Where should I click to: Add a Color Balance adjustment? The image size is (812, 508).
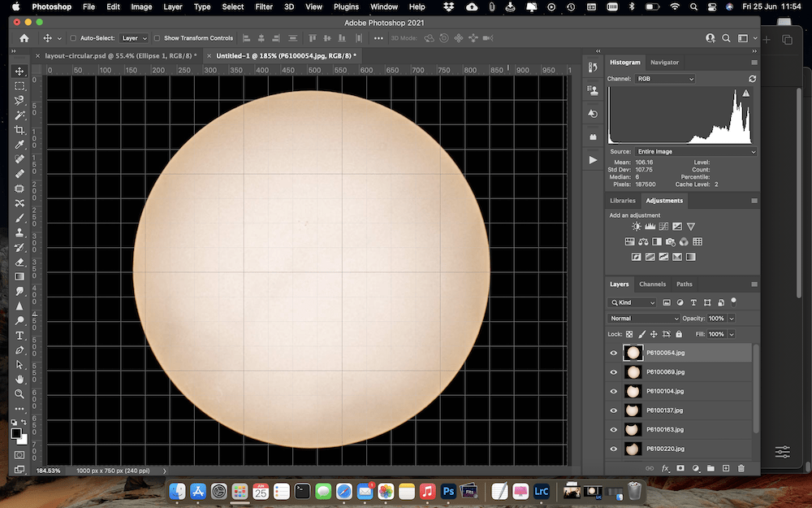click(x=643, y=241)
